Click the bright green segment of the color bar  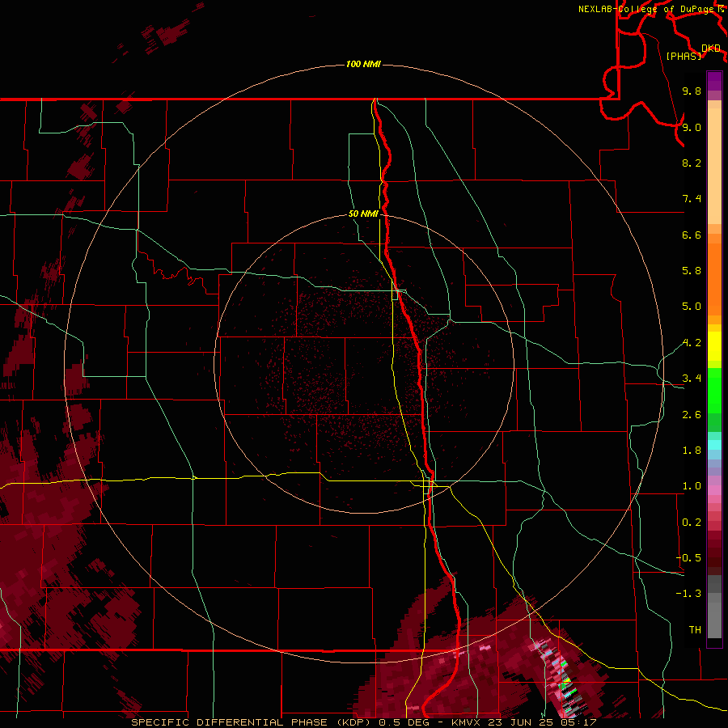(x=714, y=390)
